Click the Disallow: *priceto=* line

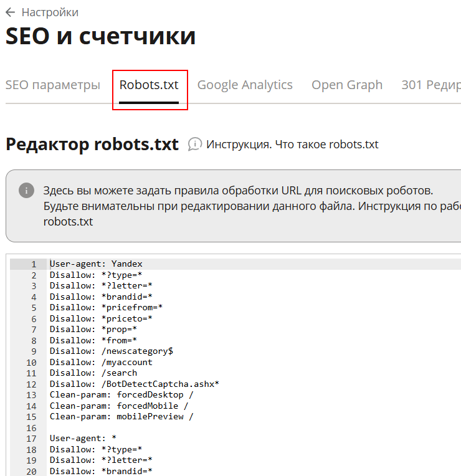pos(101,318)
